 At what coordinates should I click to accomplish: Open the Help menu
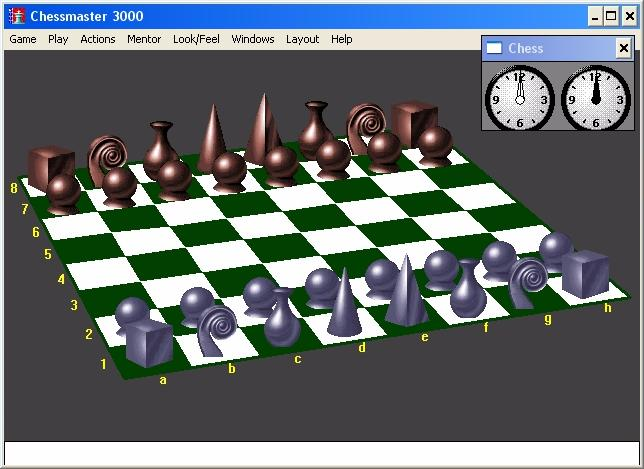(x=341, y=39)
